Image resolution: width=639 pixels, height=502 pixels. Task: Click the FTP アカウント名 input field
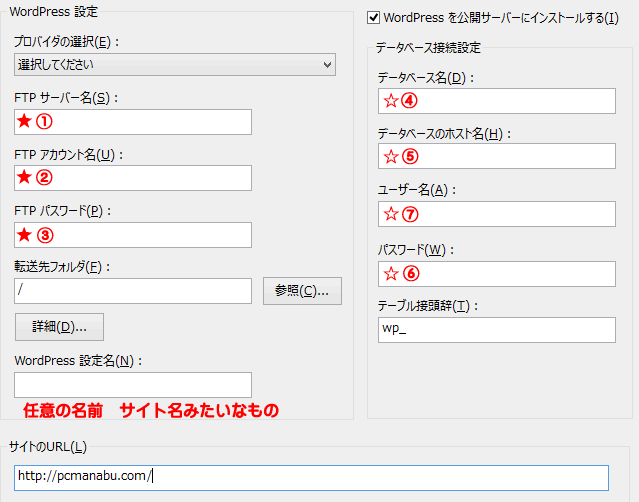133,178
